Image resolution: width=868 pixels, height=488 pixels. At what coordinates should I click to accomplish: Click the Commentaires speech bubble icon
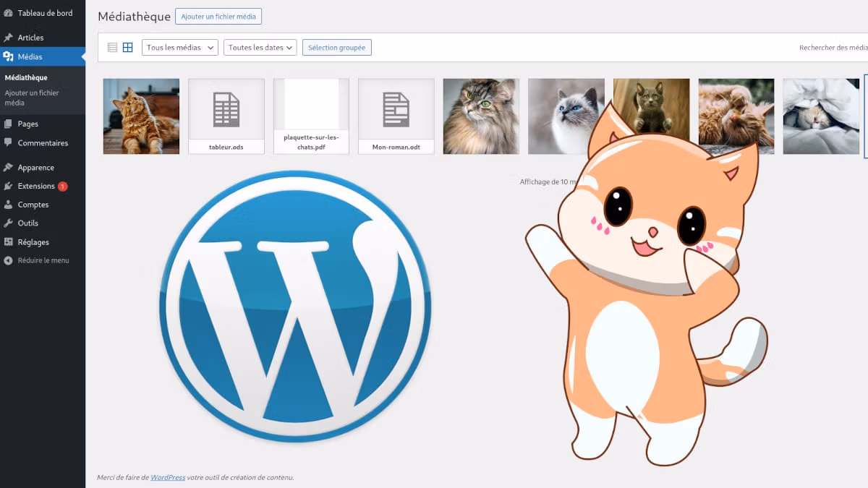[x=8, y=143]
